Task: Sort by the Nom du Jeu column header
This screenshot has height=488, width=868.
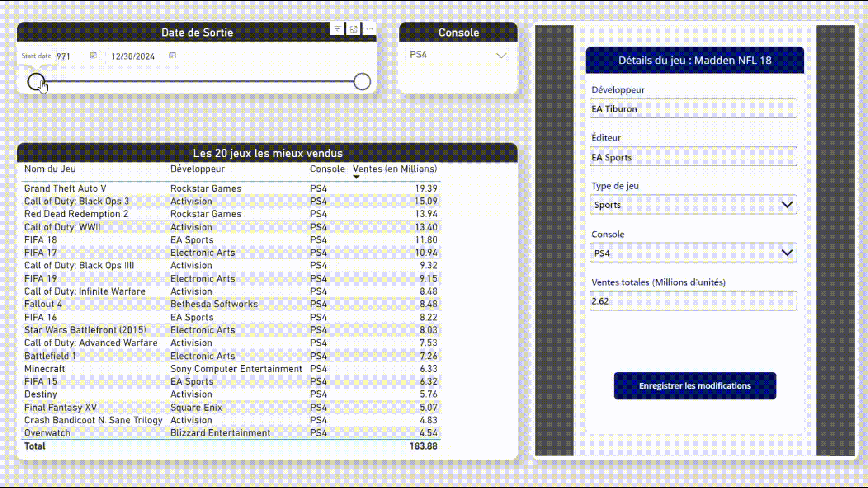Action: (50, 169)
